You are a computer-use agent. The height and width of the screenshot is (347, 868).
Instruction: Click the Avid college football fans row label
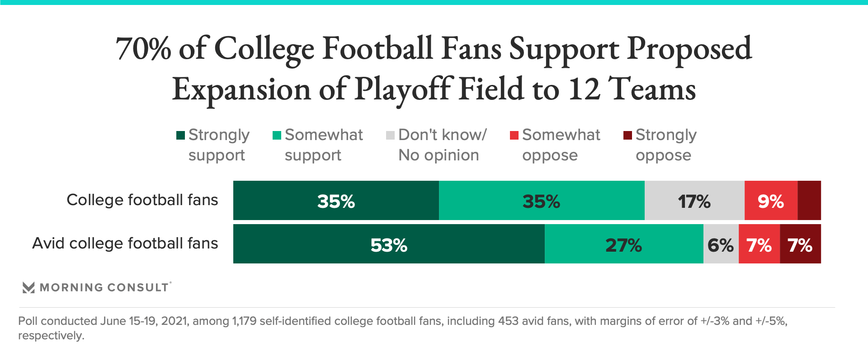(x=125, y=244)
